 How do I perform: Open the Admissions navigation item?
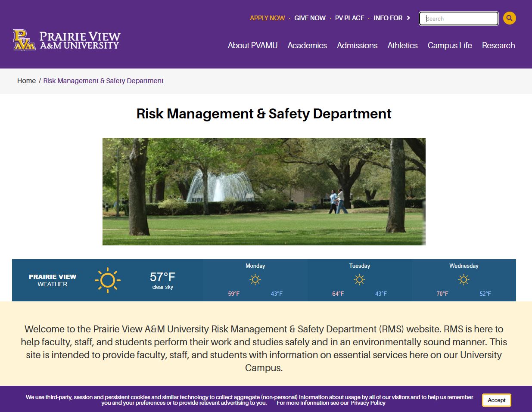click(357, 46)
